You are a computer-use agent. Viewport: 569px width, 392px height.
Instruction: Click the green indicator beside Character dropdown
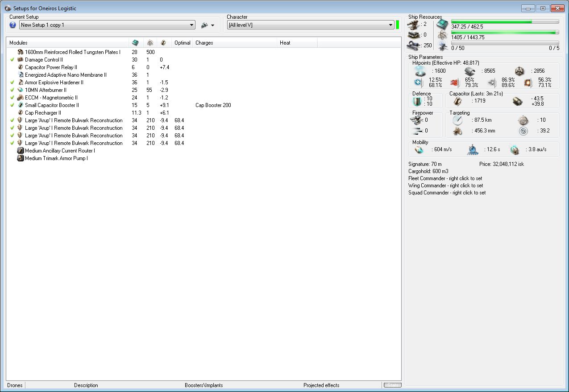click(397, 25)
